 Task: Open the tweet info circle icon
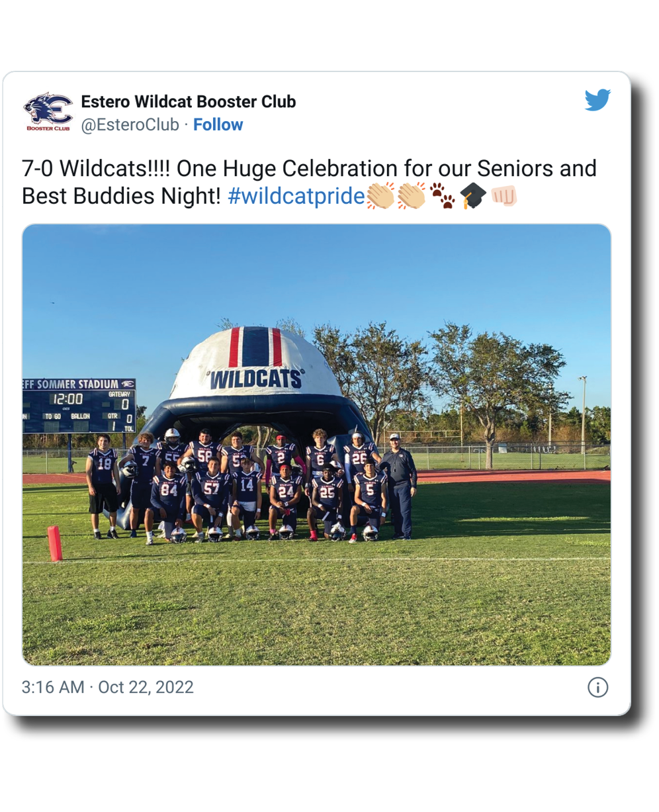click(597, 688)
